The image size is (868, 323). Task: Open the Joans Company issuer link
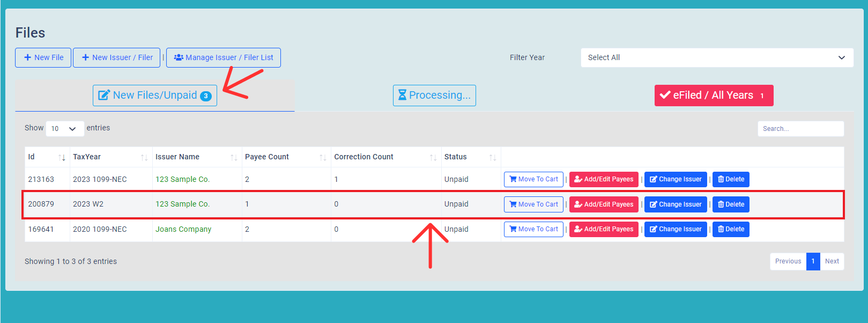[183, 229]
